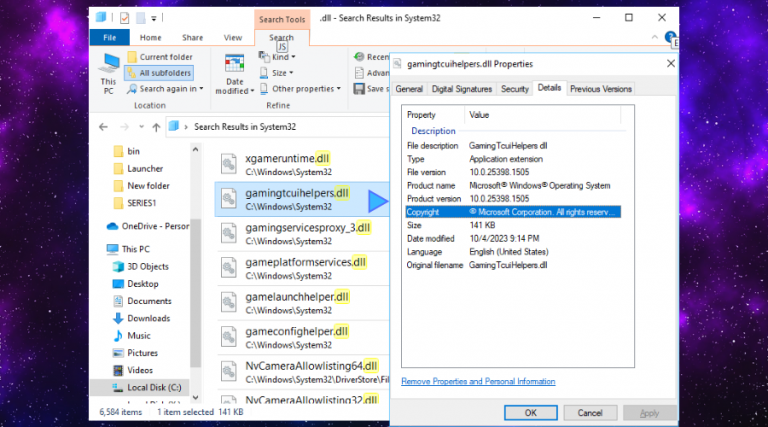Switch to the View ribbon tab

click(x=232, y=37)
